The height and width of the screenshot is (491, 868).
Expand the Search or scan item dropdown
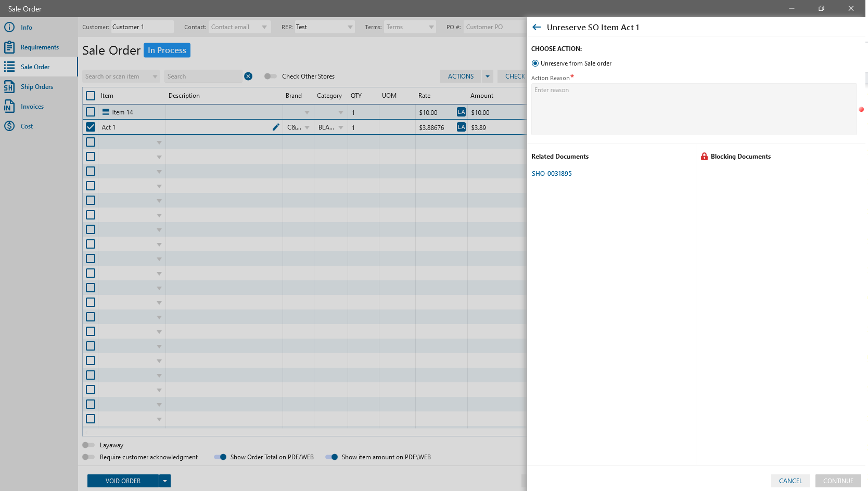click(x=155, y=76)
